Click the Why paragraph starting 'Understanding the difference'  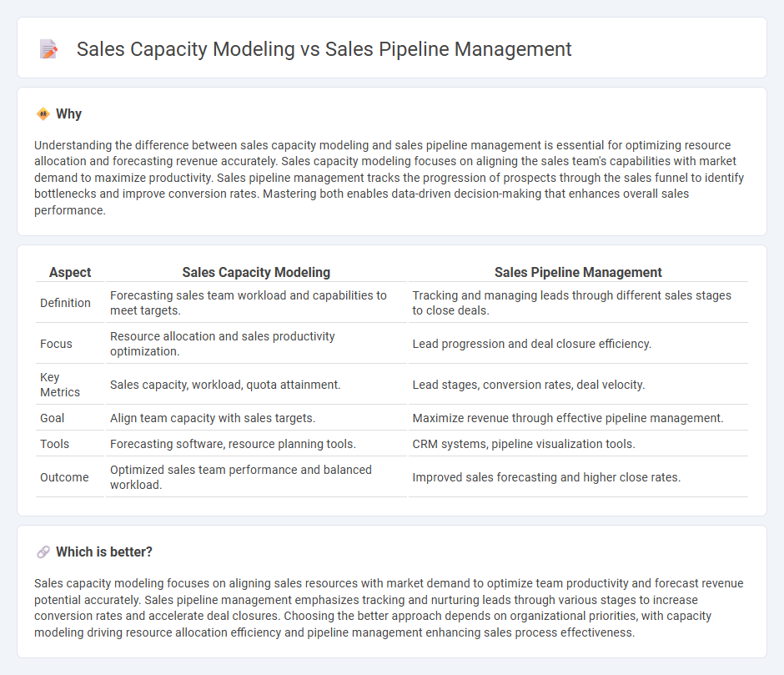[x=389, y=178]
